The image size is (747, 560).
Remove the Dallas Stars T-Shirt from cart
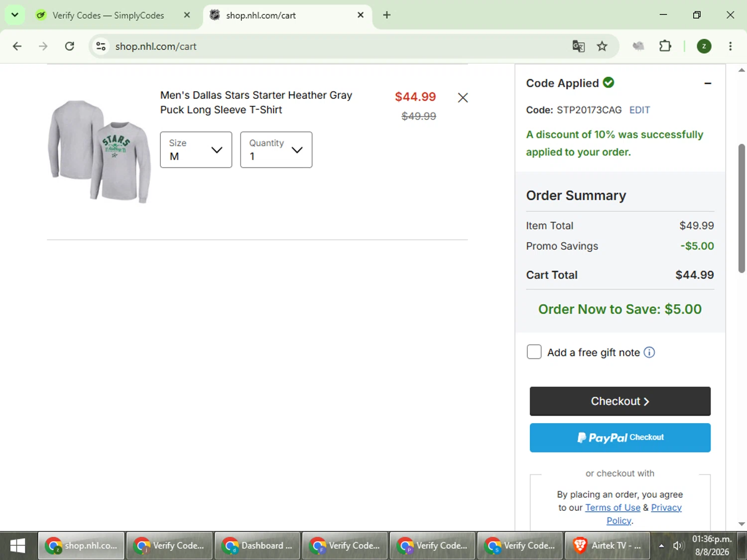pyautogui.click(x=463, y=98)
